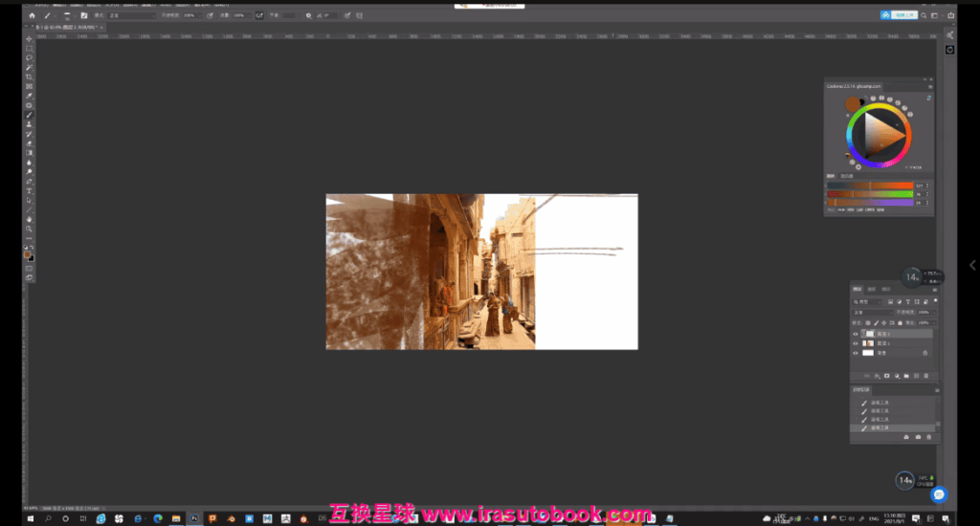Click the Home button in options bar

pos(31,16)
